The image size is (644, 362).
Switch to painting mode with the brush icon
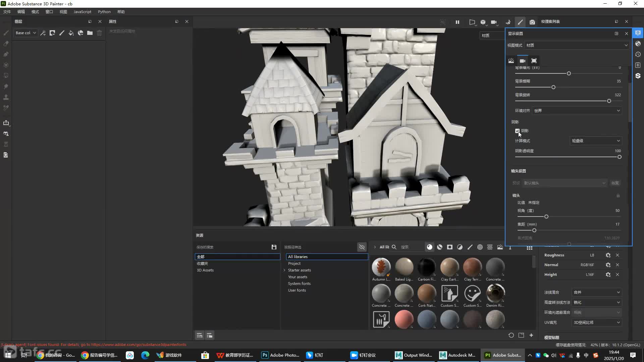coord(520,22)
